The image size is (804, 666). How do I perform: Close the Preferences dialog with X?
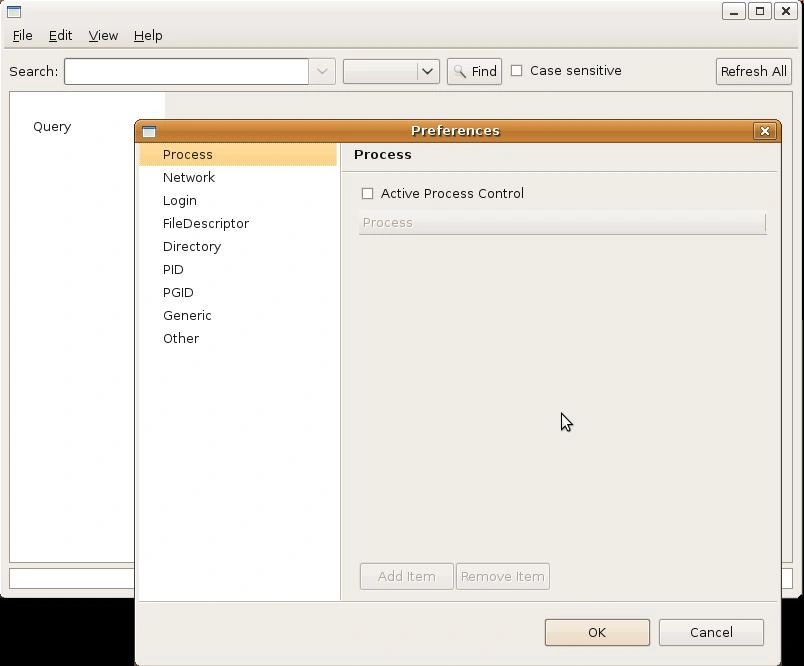pos(765,131)
